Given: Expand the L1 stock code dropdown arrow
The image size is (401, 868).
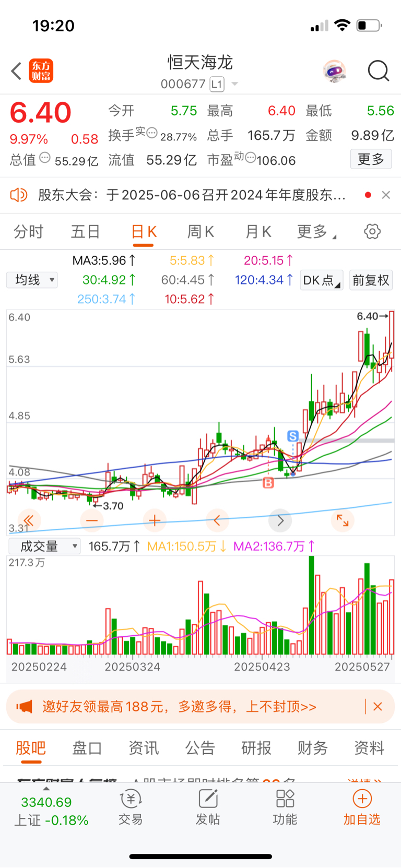Looking at the screenshot, I should (234, 84).
